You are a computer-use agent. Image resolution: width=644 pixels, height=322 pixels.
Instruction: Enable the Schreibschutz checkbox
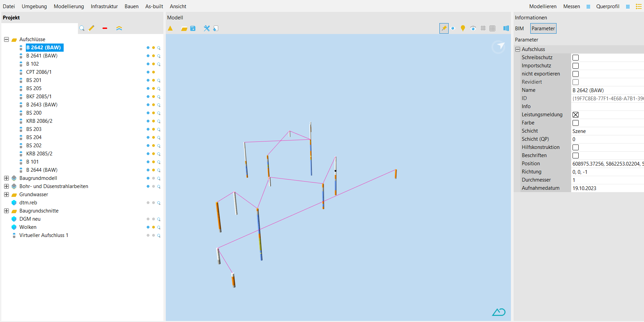[x=576, y=58]
